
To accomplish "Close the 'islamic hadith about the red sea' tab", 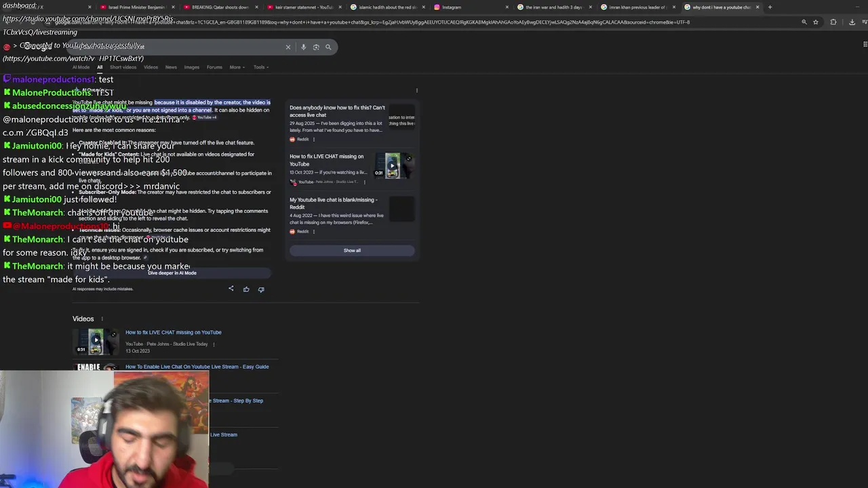I will click(x=424, y=7).
